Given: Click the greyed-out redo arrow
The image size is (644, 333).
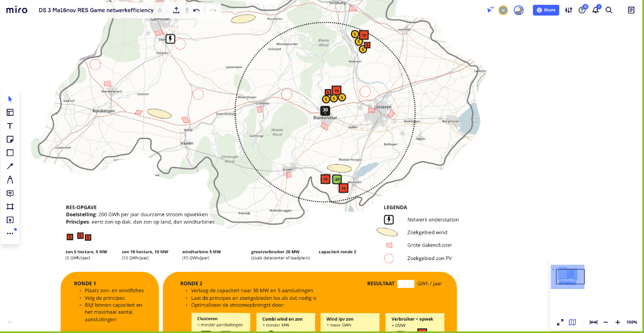Looking at the screenshot, I should [x=213, y=10].
